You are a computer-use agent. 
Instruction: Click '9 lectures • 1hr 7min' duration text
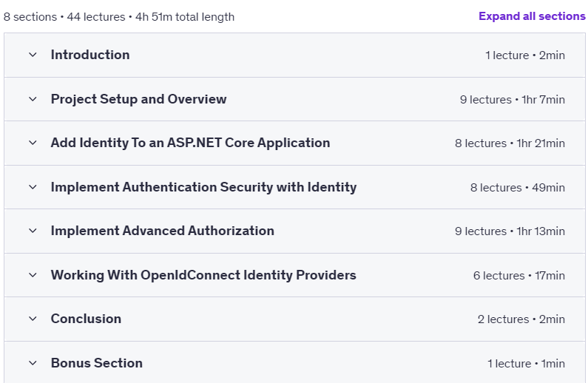tap(513, 100)
